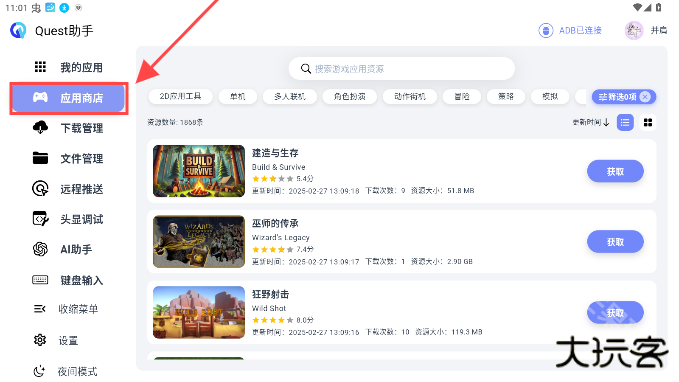The width and height of the screenshot is (679, 382).
Task: Click the 夜间模式 moon icon
Action: point(39,371)
